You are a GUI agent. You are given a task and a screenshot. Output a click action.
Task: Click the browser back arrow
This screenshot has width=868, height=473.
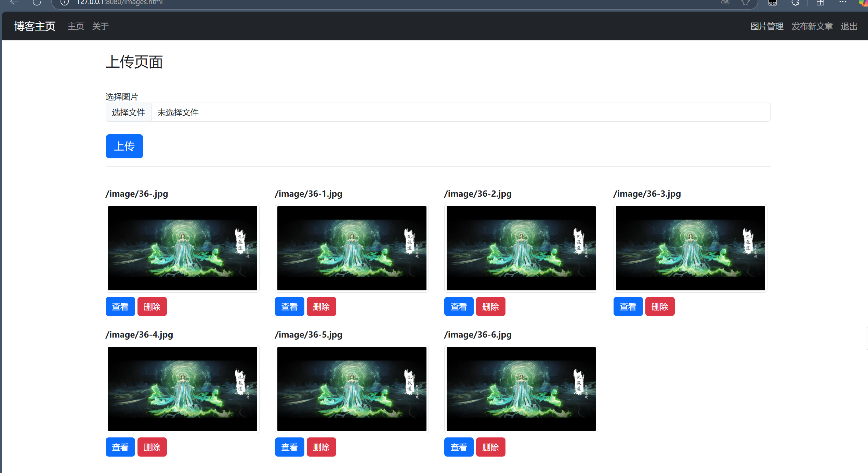(14, 2)
